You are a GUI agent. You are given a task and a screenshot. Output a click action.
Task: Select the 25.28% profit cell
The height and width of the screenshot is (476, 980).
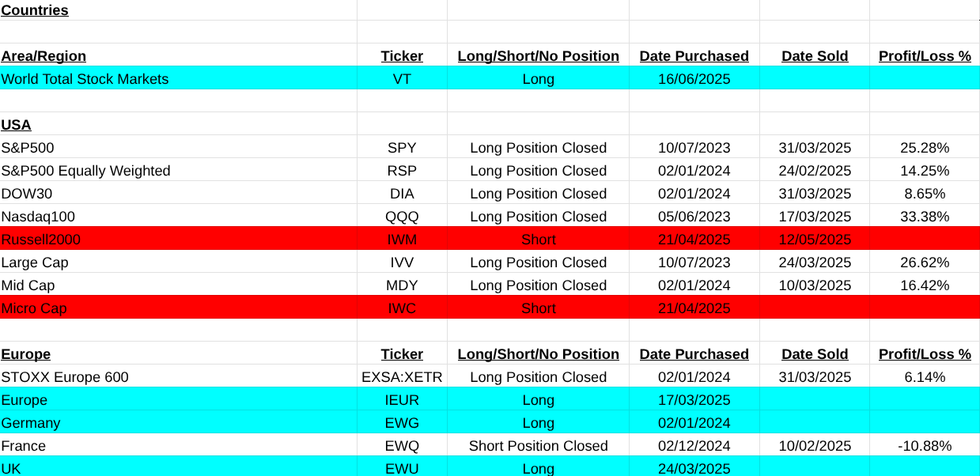925,148
